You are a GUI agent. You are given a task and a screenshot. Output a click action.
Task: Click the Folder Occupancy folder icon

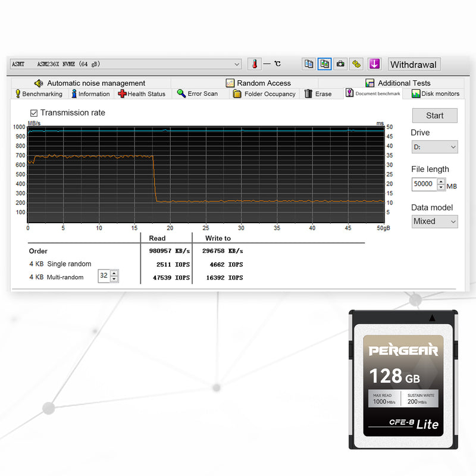tap(237, 94)
